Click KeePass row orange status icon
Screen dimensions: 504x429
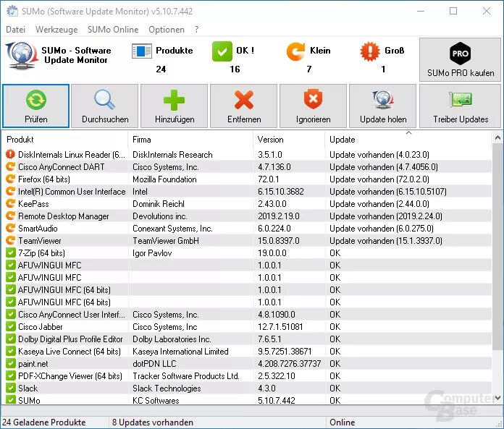(x=11, y=203)
